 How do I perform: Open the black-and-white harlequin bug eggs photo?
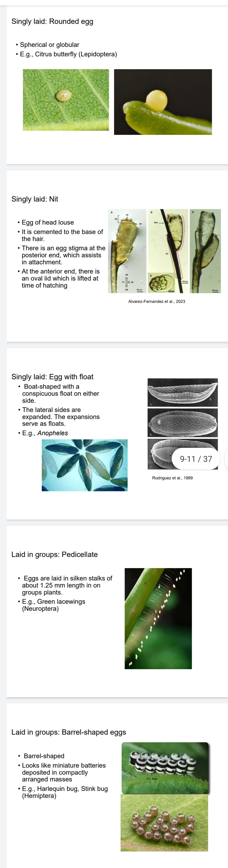[x=165, y=767]
